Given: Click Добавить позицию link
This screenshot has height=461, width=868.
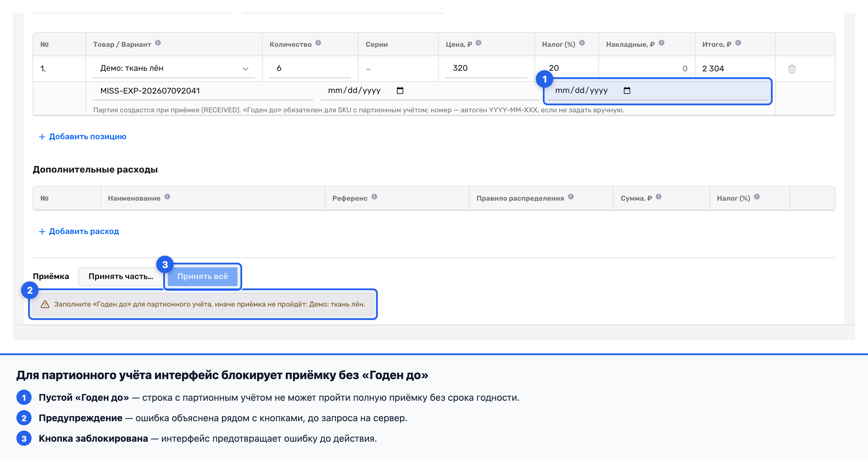Looking at the screenshot, I should (x=82, y=137).
